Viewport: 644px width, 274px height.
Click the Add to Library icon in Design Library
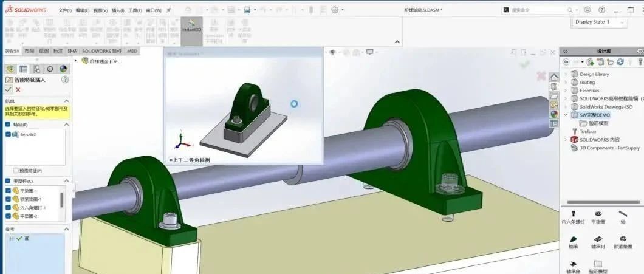590,62
